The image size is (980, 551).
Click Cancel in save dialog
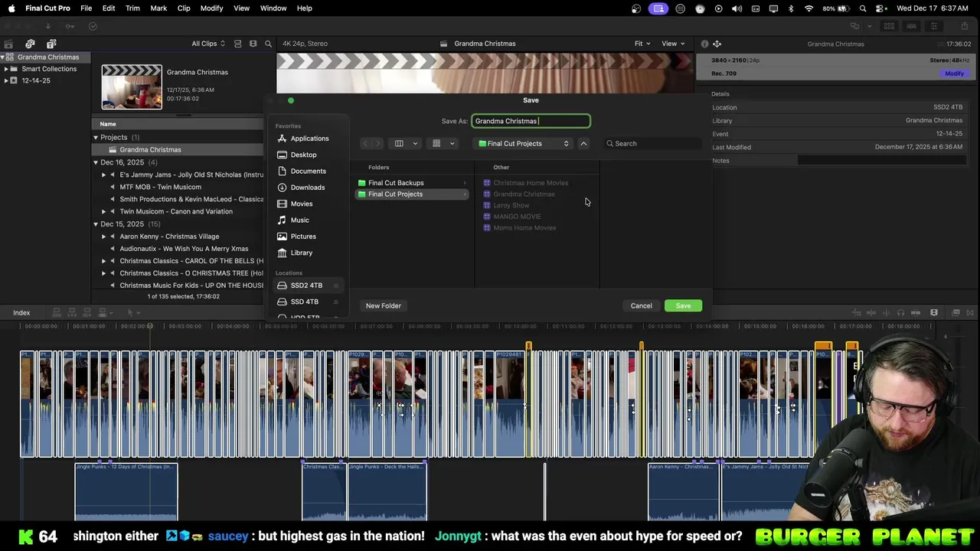pyautogui.click(x=642, y=306)
